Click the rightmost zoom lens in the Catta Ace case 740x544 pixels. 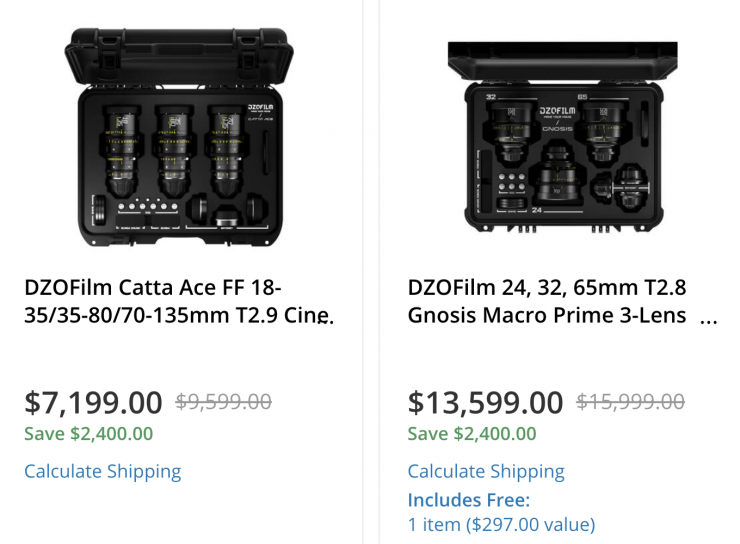point(229,150)
